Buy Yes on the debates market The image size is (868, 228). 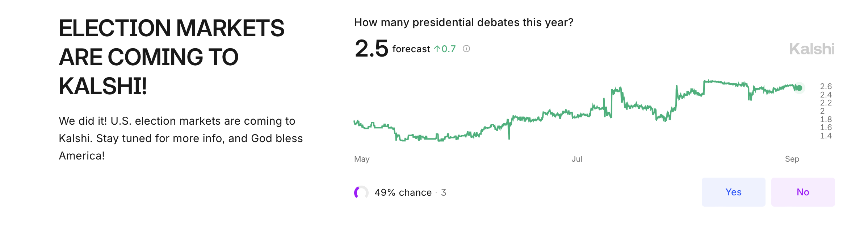click(x=733, y=192)
